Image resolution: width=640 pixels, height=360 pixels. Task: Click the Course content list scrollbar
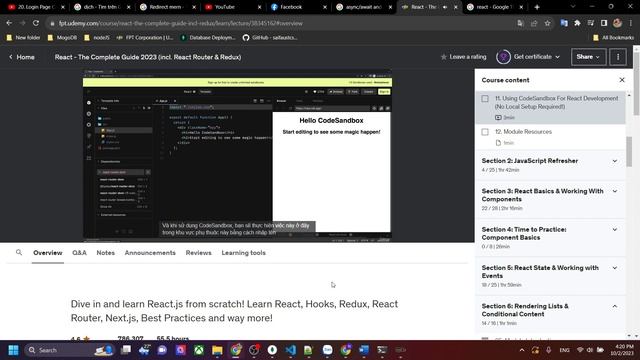pyautogui.click(x=629, y=151)
